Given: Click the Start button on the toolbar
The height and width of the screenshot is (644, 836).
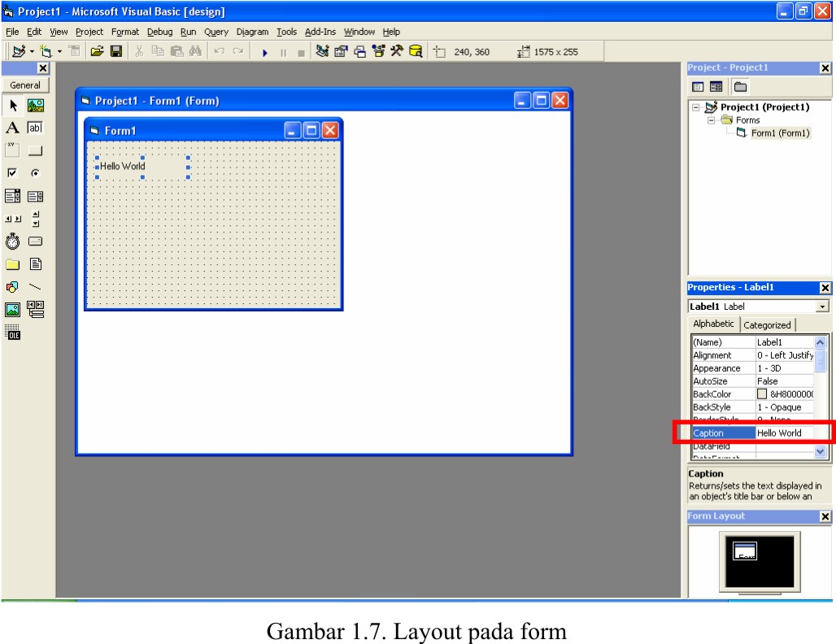Looking at the screenshot, I should point(266,51).
